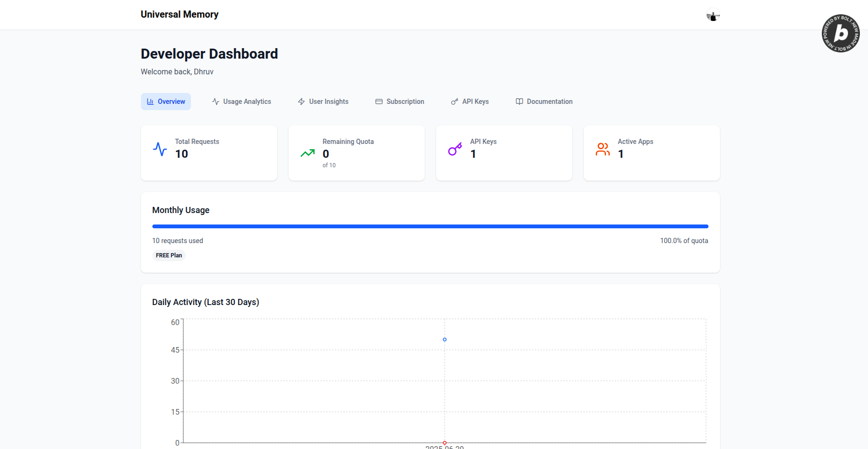The height and width of the screenshot is (449, 868).
Task: Click the Monthly Usage heading
Action: tap(181, 210)
